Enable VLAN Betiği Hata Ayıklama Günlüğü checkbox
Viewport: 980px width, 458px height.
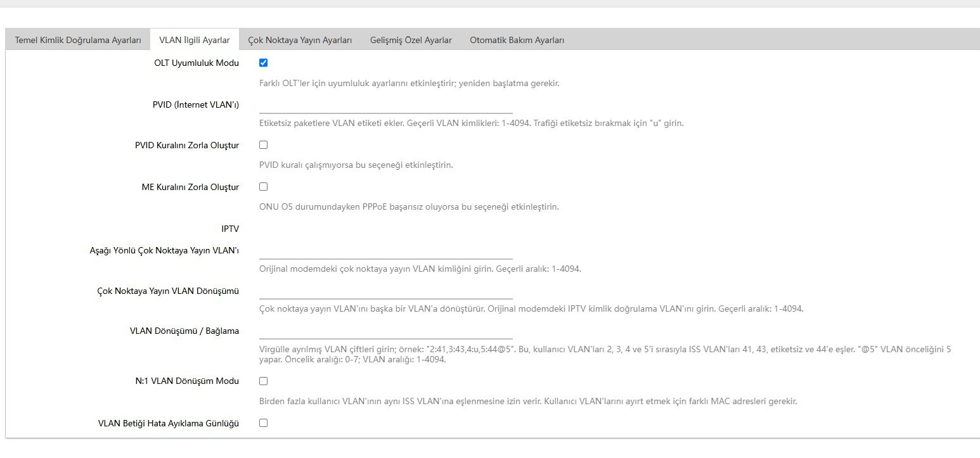[x=264, y=423]
